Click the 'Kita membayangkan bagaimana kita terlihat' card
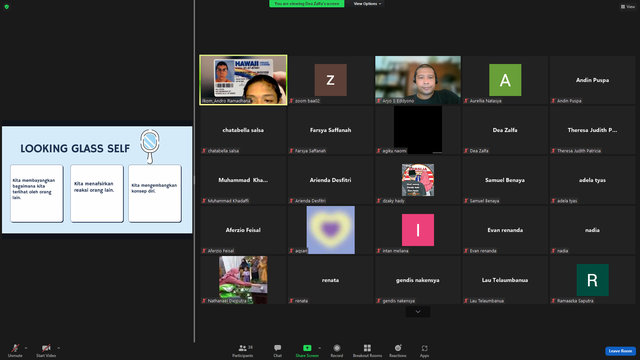Image resolution: width=640 pixels, height=360 pixels. point(37,193)
